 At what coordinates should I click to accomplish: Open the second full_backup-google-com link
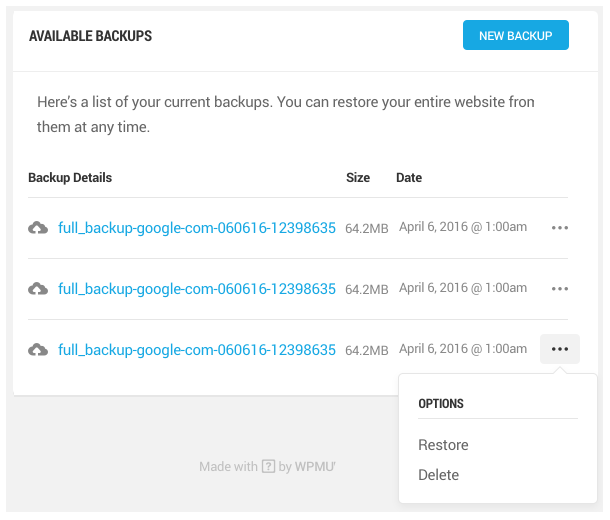click(197, 289)
